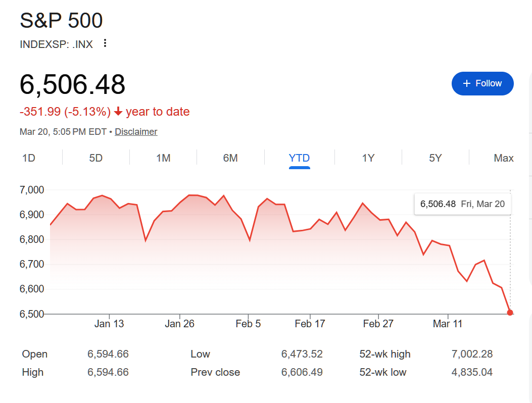Screen dimensions: 532x403
Task: Switch to the 1D time range tab
Action: (29, 158)
